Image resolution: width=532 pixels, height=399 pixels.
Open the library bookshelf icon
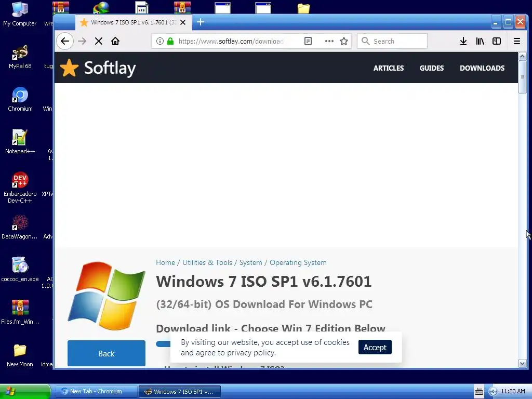(480, 42)
